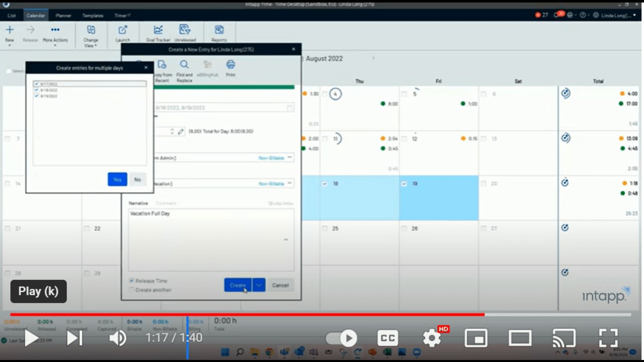Enable the Create another checkbox
Screen dimensions: 644x362
[x=131, y=290]
